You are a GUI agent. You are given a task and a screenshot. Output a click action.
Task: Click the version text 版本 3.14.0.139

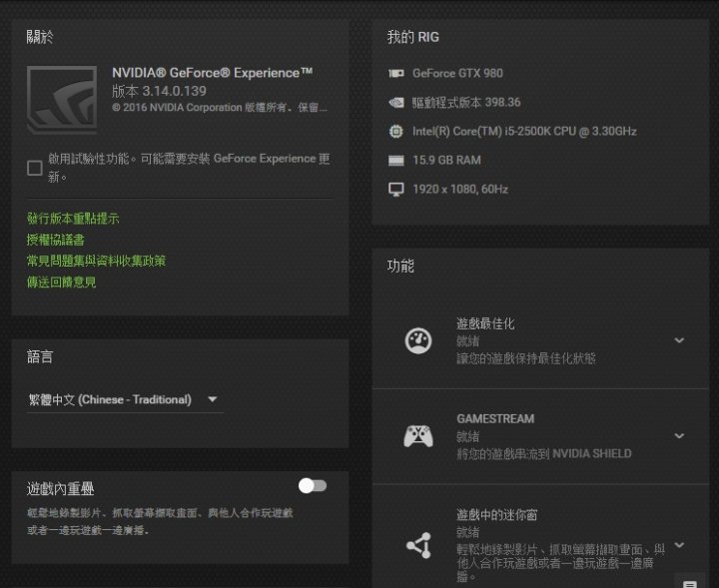point(159,91)
